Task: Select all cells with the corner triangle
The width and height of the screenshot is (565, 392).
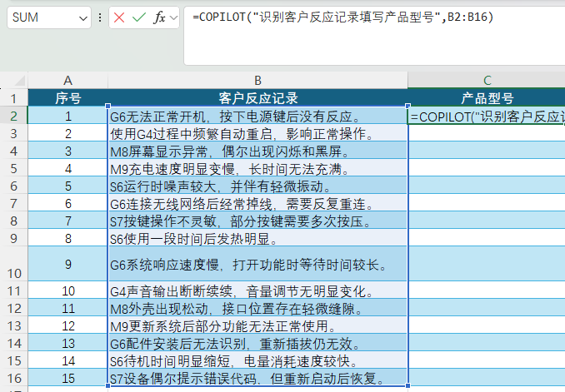Action: (x=20, y=80)
